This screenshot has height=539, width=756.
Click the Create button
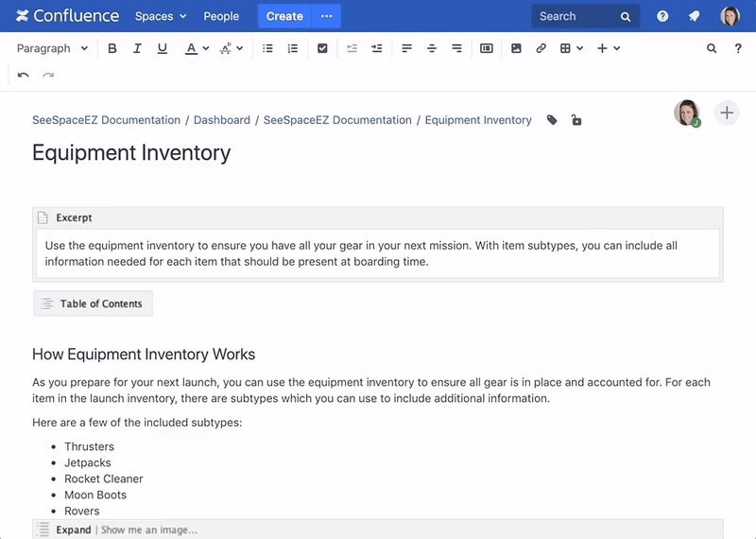(x=284, y=16)
